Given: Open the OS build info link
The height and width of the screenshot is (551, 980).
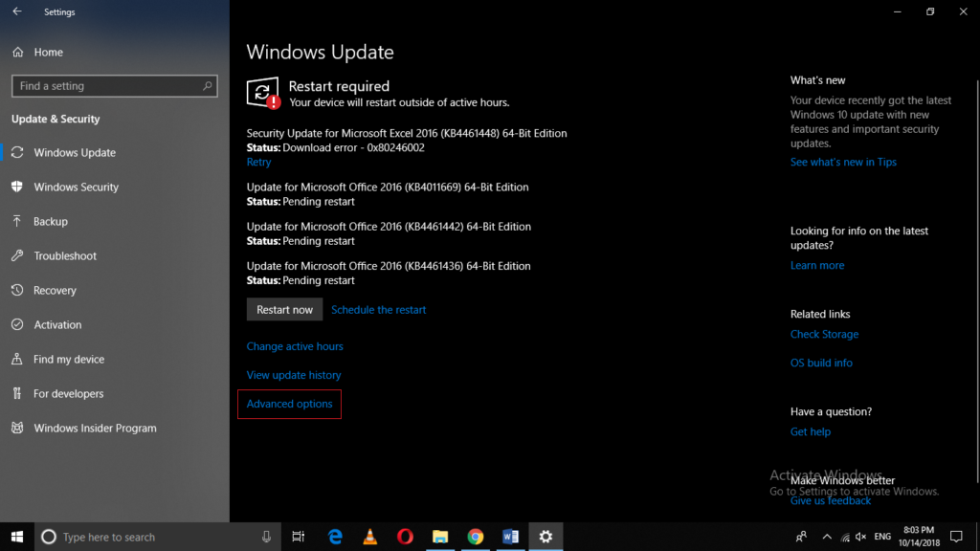Looking at the screenshot, I should pos(821,363).
